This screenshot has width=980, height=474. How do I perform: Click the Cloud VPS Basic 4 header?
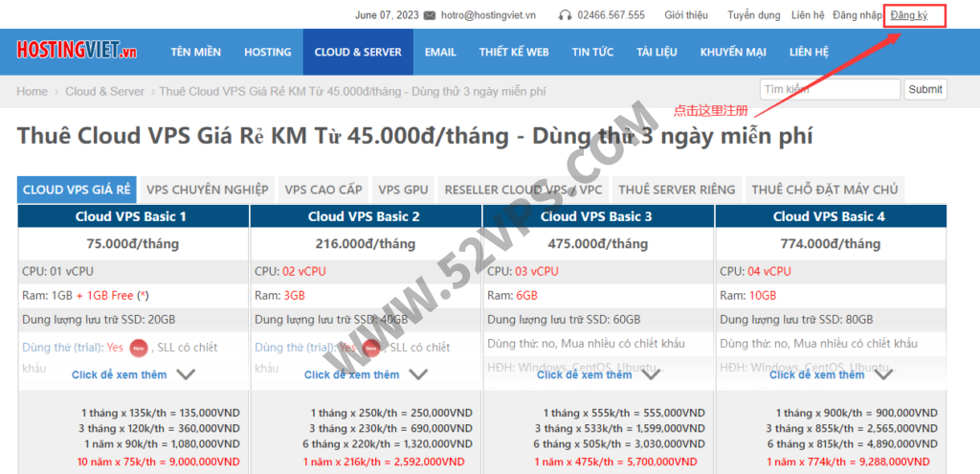click(829, 216)
